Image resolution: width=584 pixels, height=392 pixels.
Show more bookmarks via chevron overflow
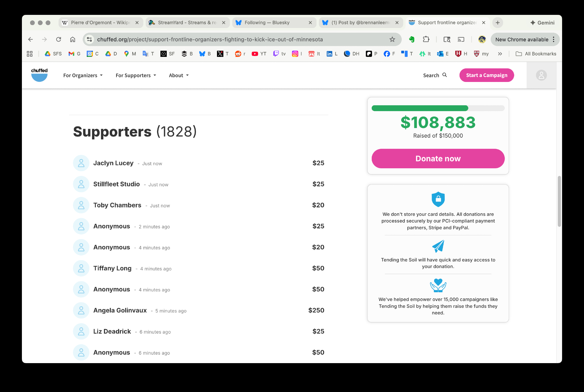point(500,54)
